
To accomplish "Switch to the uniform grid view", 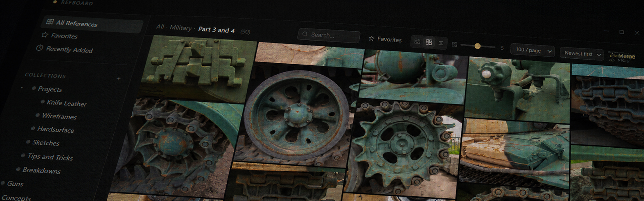I will [417, 41].
